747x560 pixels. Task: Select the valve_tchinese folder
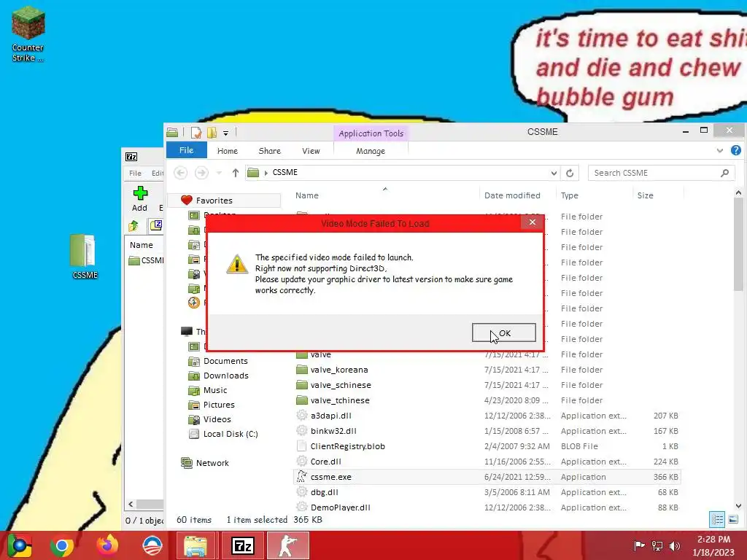[340, 400]
